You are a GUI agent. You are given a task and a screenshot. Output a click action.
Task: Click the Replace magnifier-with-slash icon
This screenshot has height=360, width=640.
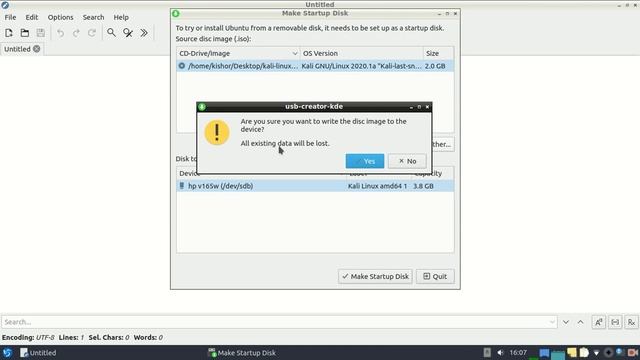[x=128, y=33]
